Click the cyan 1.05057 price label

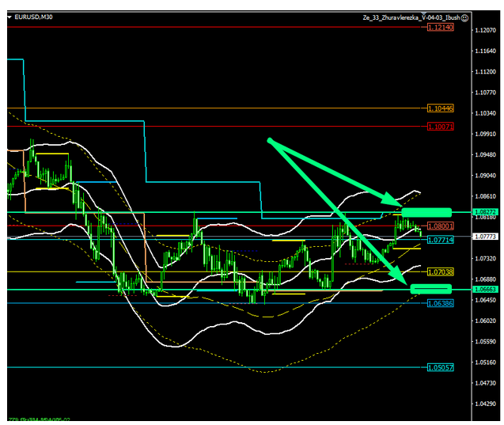(439, 367)
